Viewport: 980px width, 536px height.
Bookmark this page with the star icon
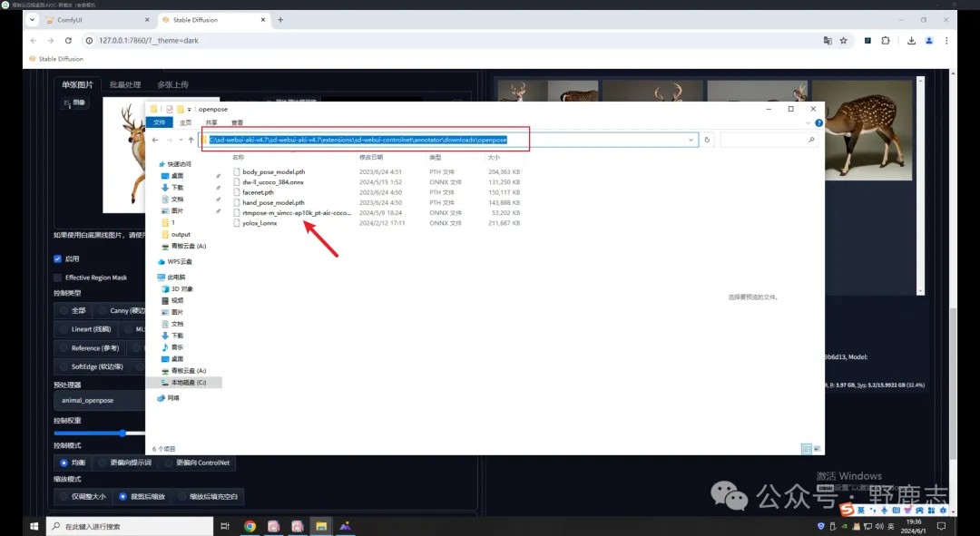coord(843,41)
